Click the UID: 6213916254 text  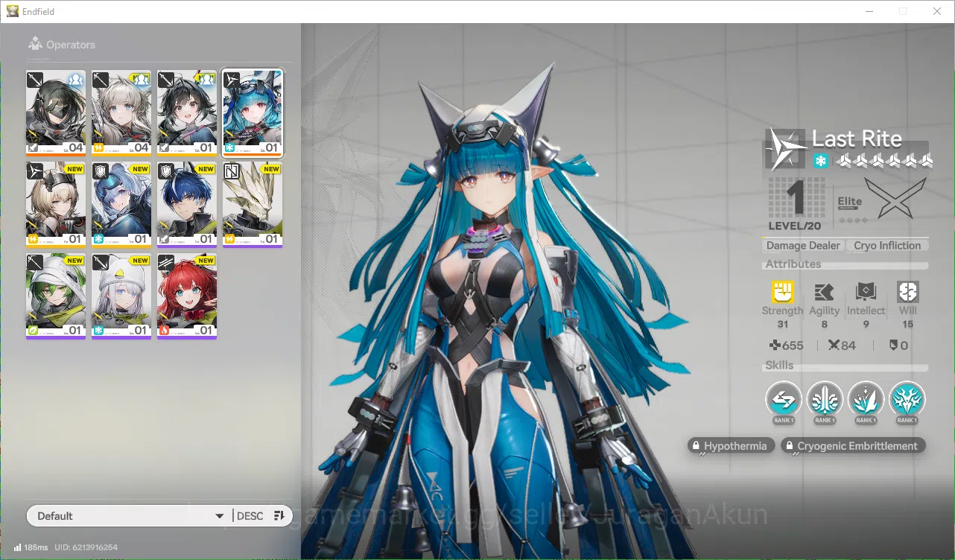click(x=86, y=547)
